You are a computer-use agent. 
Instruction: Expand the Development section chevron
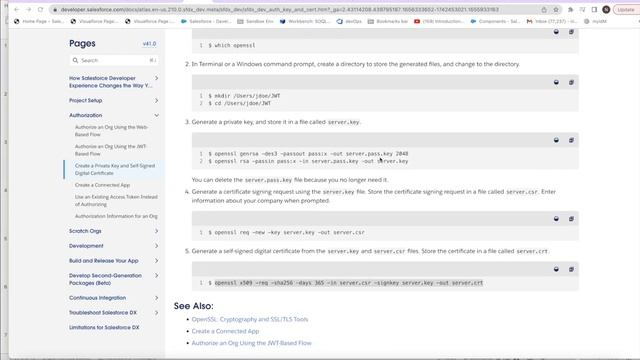point(156,246)
